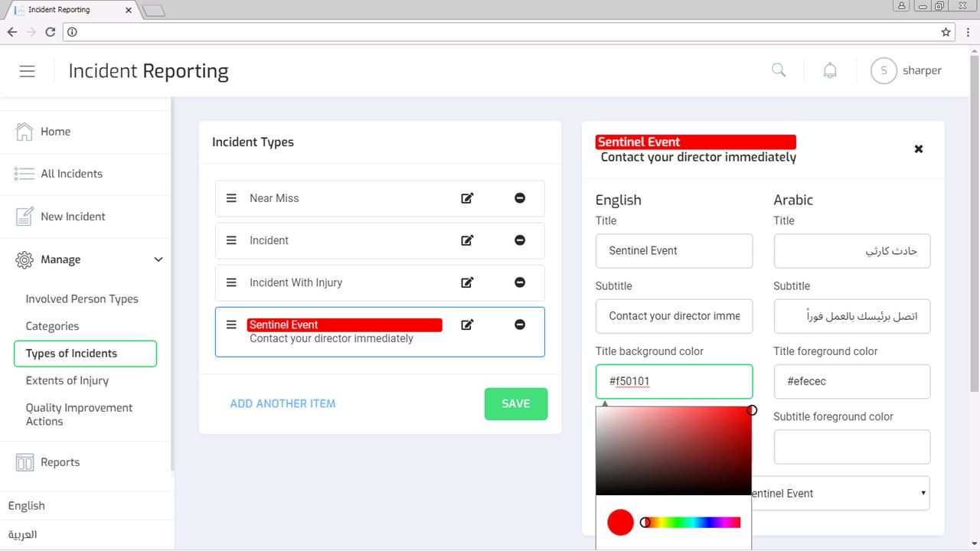Close the Sentinel Event editor panel
The image size is (980, 551).
tap(919, 149)
